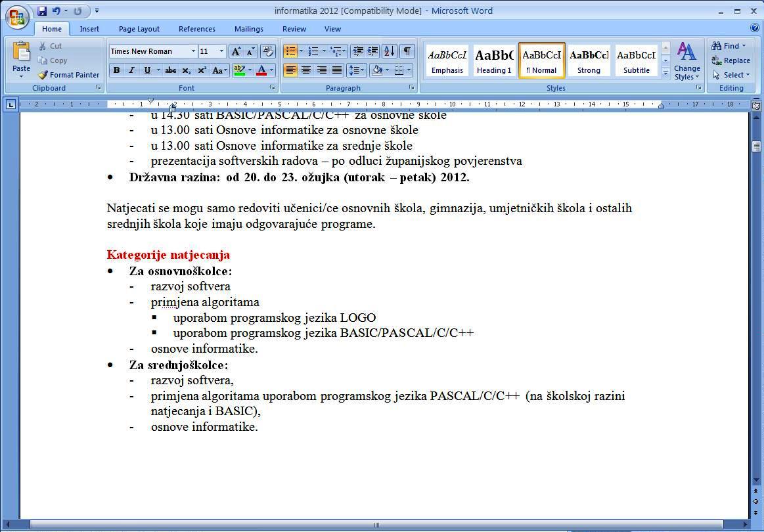The height and width of the screenshot is (532, 764).
Task: Open the Select menu in Editing
Action: point(730,74)
